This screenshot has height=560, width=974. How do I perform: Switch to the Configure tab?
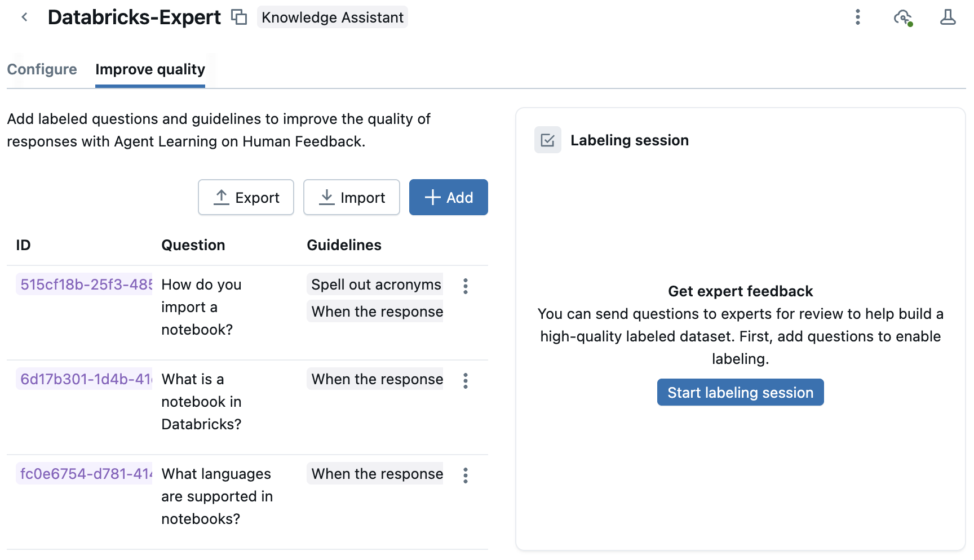[42, 69]
